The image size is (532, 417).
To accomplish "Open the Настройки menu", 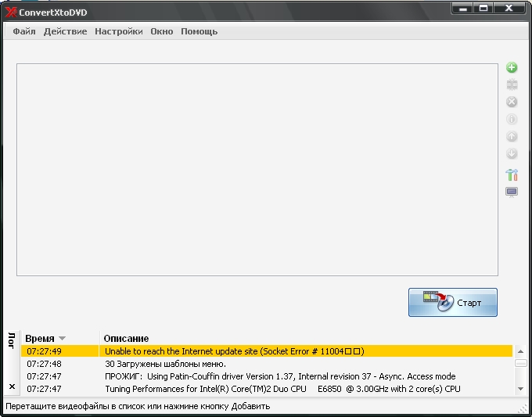I will 119,32.
